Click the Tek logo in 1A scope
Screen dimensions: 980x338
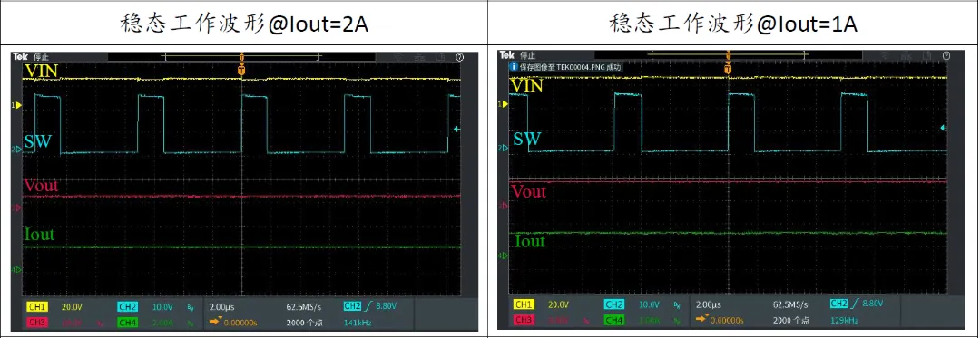click(507, 55)
